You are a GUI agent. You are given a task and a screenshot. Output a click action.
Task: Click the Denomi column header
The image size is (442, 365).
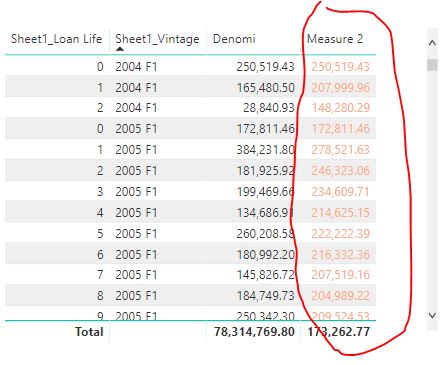click(x=234, y=39)
